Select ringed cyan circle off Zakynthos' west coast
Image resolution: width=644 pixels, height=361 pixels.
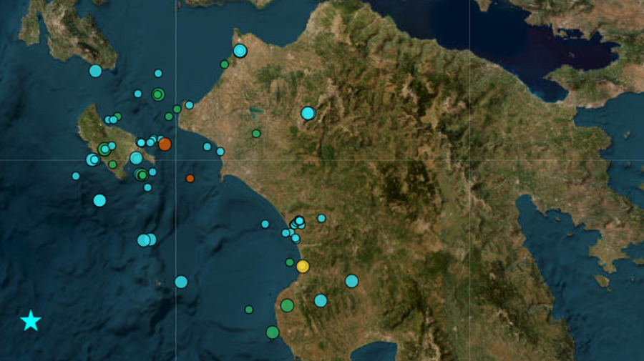click(93, 159)
